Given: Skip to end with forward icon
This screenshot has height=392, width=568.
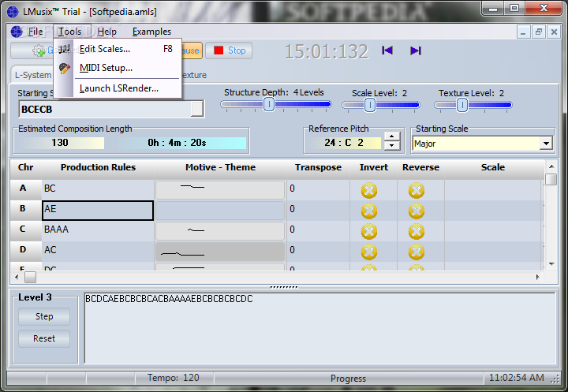Looking at the screenshot, I should (x=416, y=50).
